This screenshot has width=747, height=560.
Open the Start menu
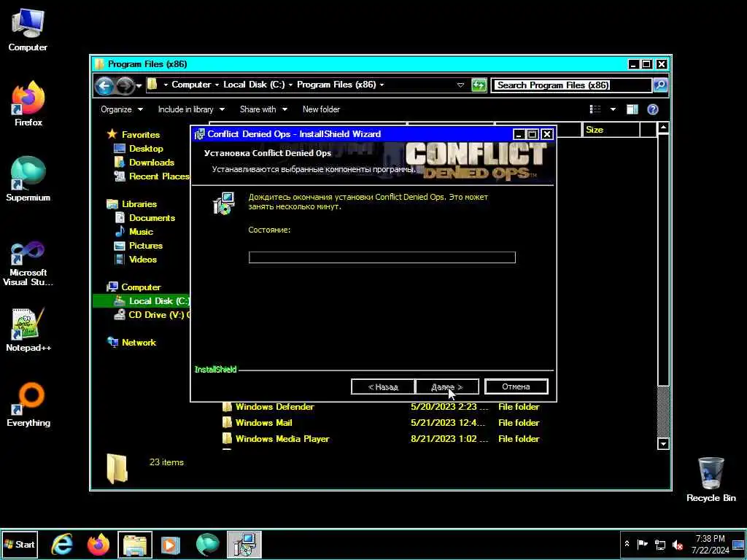coord(20,544)
